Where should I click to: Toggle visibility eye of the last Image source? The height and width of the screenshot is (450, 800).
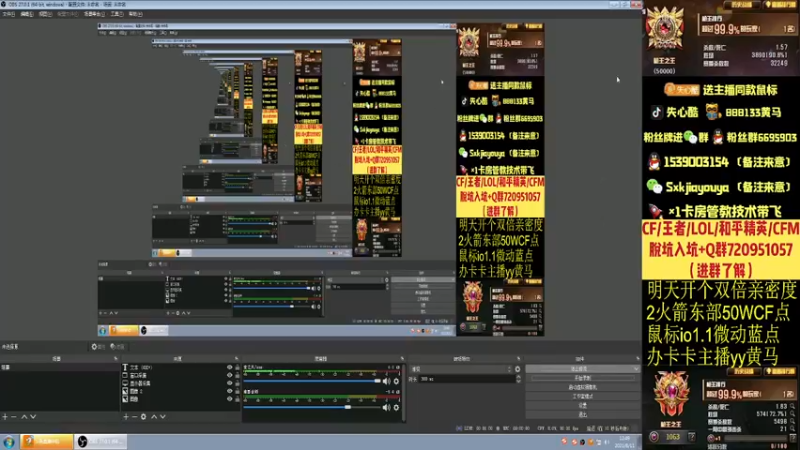coord(229,399)
